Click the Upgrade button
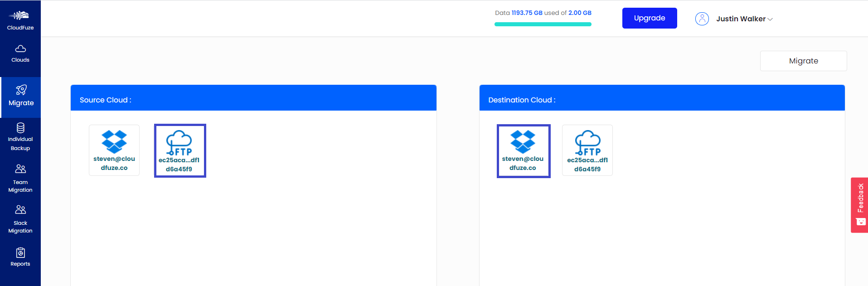The image size is (868, 286). pos(650,18)
